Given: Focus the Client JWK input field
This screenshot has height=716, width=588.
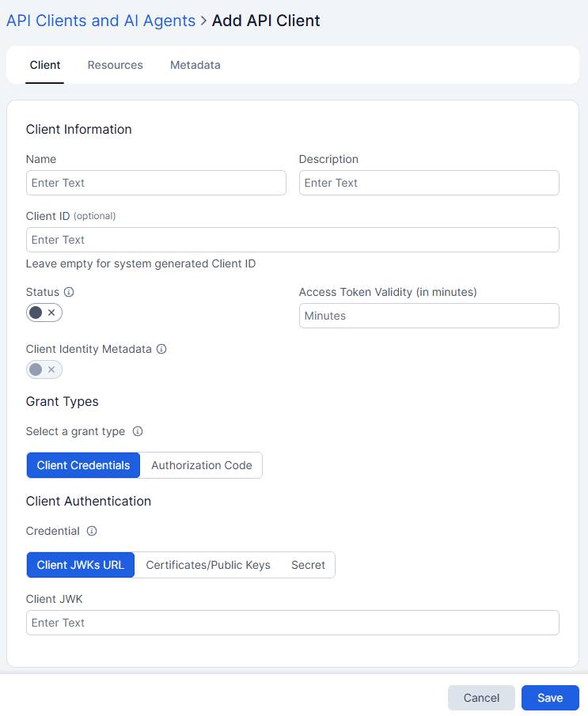Looking at the screenshot, I should (x=292, y=623).
